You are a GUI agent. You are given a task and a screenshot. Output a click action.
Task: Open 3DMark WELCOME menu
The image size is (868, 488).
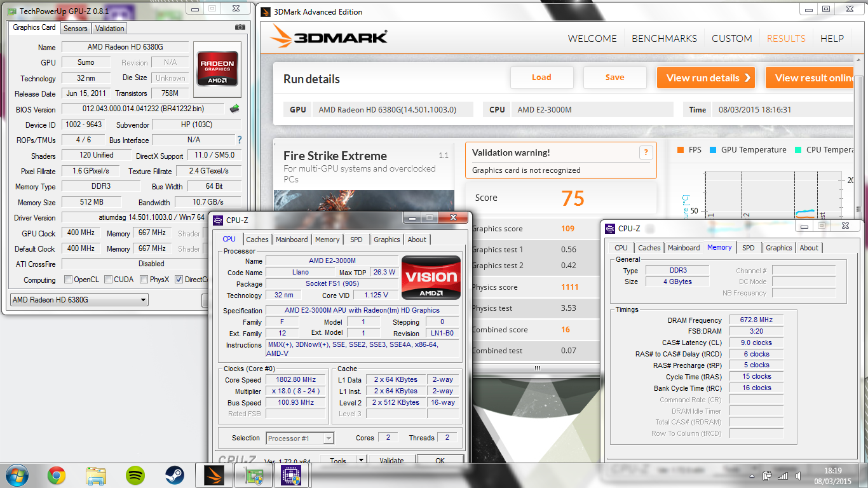pos(592,39)
